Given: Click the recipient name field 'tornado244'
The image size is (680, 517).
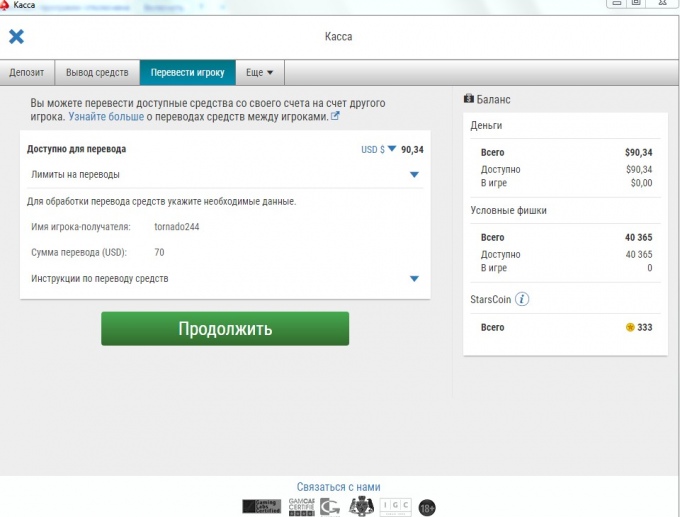Looking at the screenshot, I should click(177, 227).
